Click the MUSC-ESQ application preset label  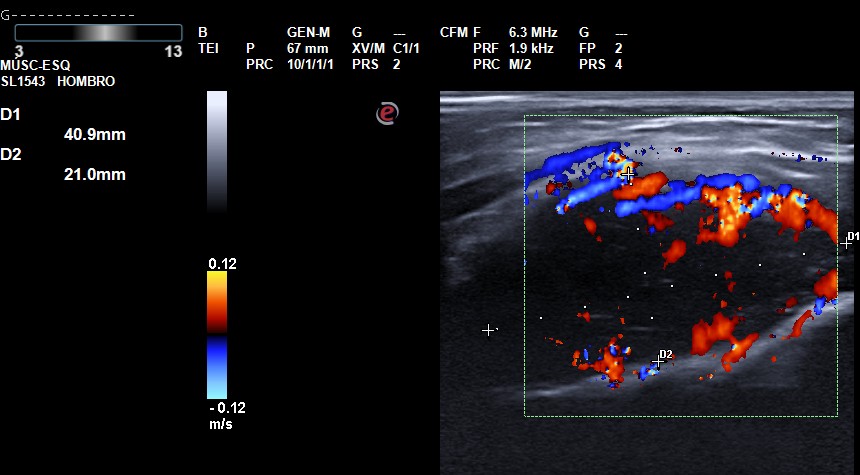point(33,66)
